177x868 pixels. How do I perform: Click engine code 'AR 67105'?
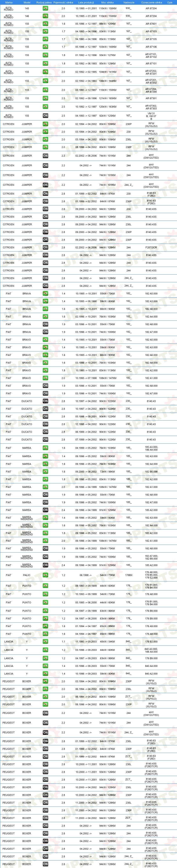click(x=151, y=39)
